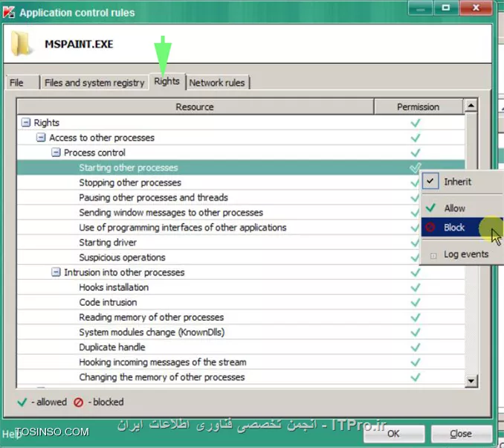Select the Hooks installation row
The height and width of the screenshot is (448, 504).
pos(241,287)
